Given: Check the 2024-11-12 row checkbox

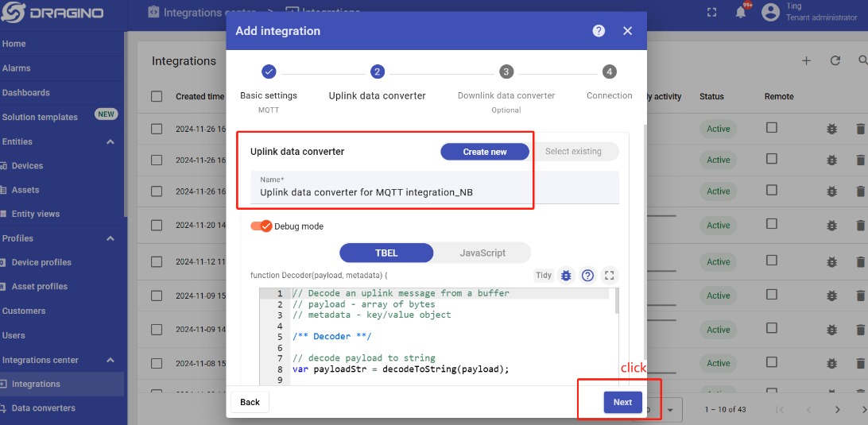Looking at the screenshot, I should coord(157,261).
